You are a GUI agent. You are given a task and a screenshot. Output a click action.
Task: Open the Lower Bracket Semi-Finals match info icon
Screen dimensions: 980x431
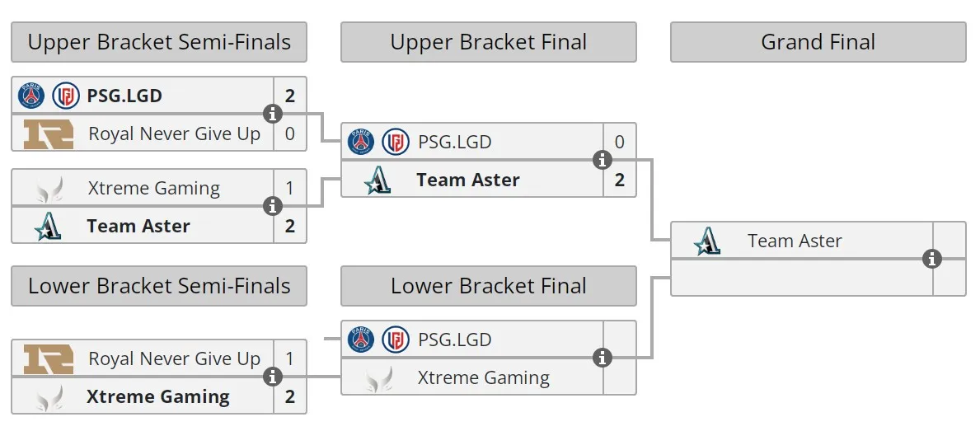[x=273, y=377]
